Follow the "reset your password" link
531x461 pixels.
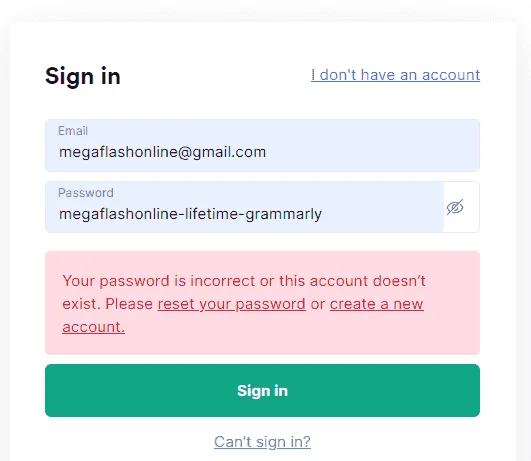click(x=232, y=304)
